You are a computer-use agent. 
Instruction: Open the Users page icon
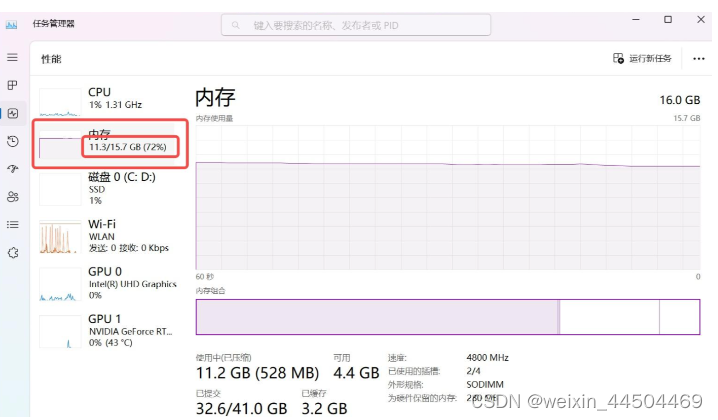click(x=12, y=197)
